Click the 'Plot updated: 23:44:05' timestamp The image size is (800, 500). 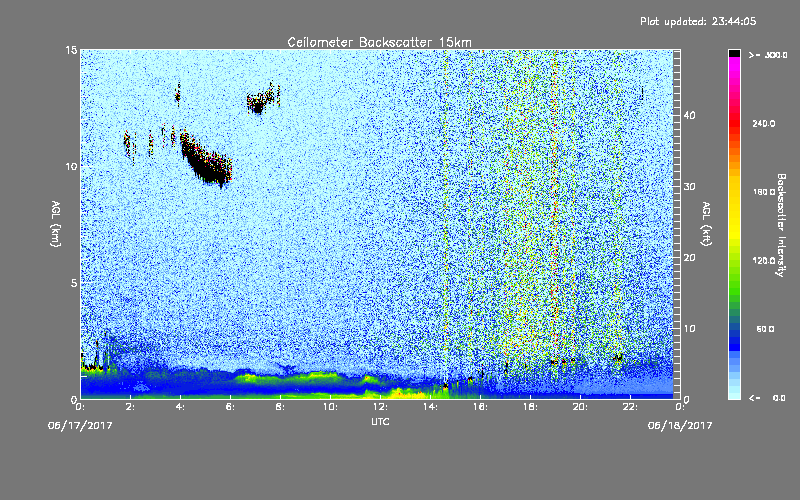click(698, 21)
